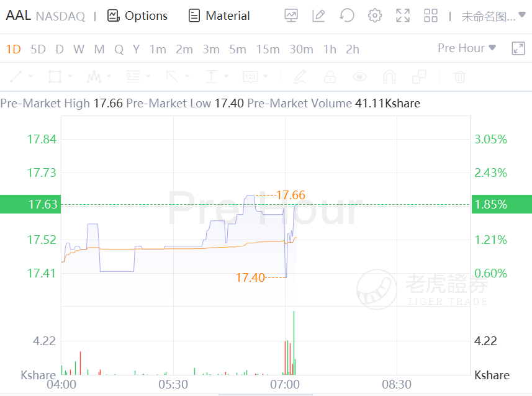The height and width of the screenshot is (396, 532).
Task: Click the 17.63 current price label
Action: point(30,204)
